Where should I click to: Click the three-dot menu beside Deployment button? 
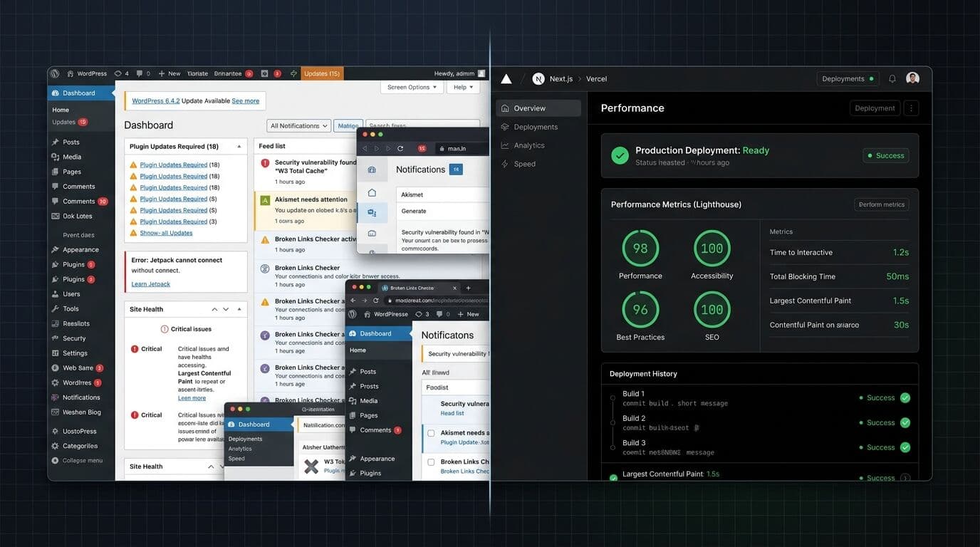(912, 108)
